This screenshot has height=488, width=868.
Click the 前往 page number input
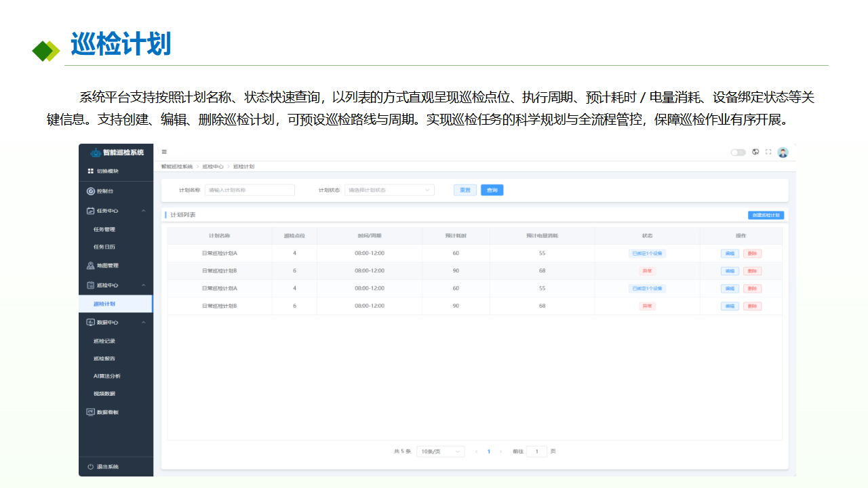pyautogui.click(x=536, y=451)
